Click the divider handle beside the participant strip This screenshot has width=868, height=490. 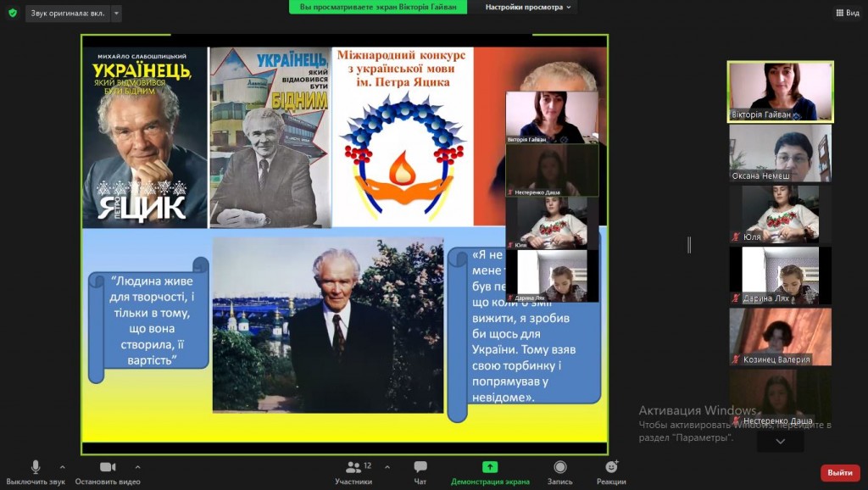tap(688, 245)
